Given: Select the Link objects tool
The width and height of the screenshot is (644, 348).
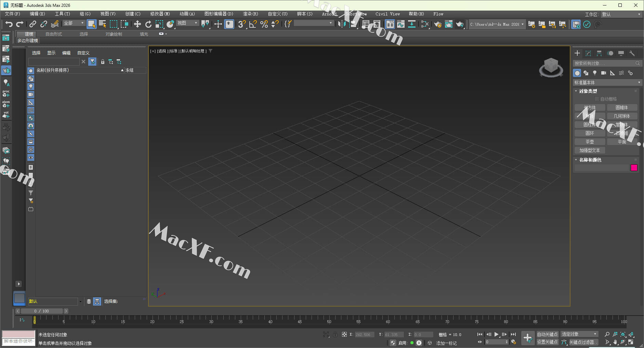Looking at the screenshot, I should coord(32,24).
